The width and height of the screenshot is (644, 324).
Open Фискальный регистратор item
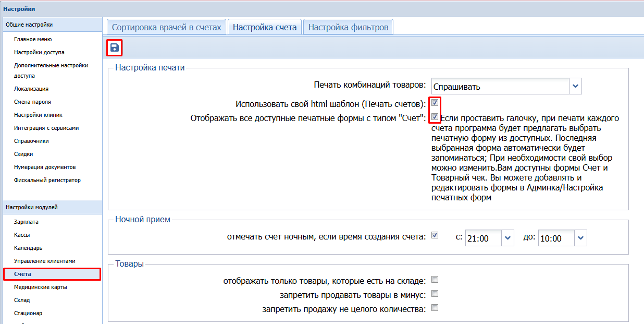coord(47,180)
